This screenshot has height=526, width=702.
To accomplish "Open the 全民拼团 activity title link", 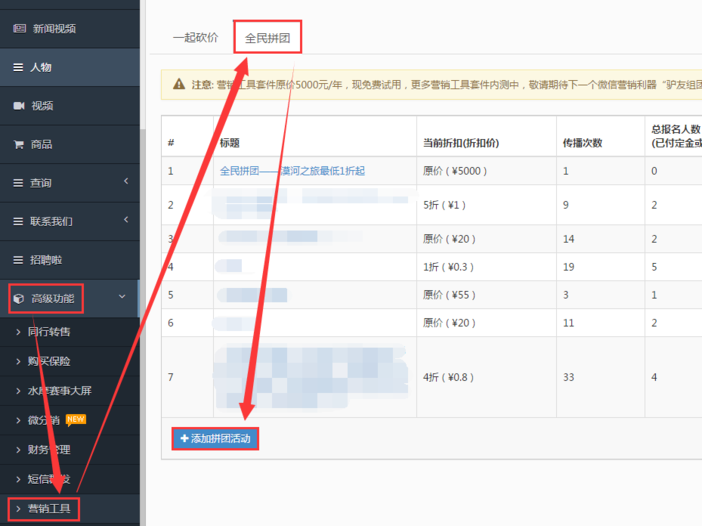I will tap(292, 171).
